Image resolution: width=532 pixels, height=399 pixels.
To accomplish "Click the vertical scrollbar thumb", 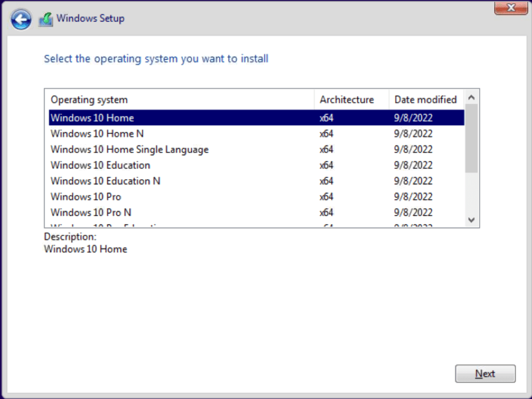I will point(471,138).
